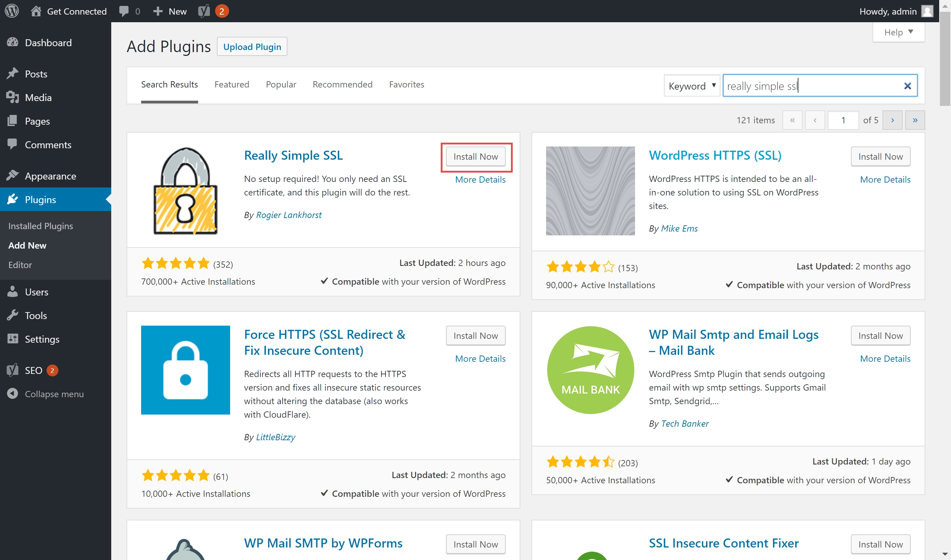Switch to the Popular plugins tab
The height and width of the screenshot is (560, 951).
tap(281, 84)
